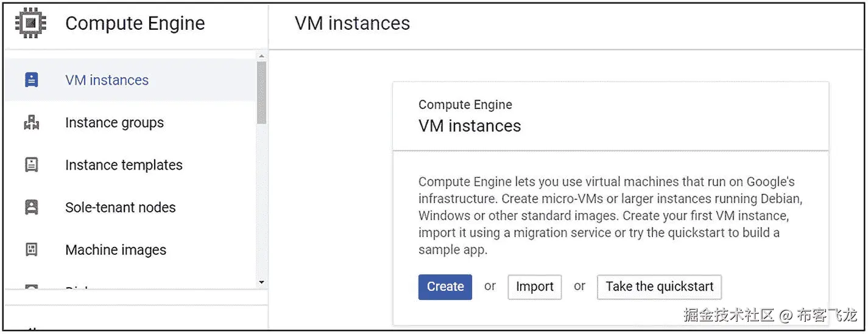Click the Machine images sidebar icon
This screenshot has width=868, height=334.
click(31, 250)
